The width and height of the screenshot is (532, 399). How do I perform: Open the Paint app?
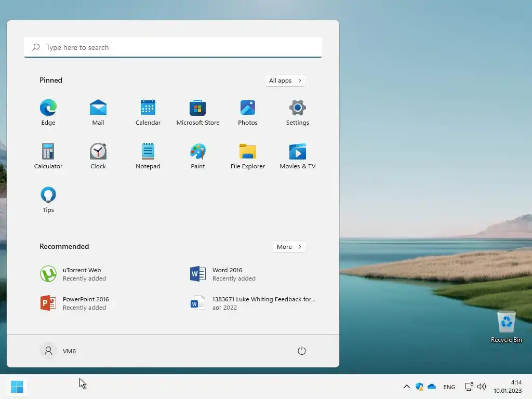(x=198, y=156)
